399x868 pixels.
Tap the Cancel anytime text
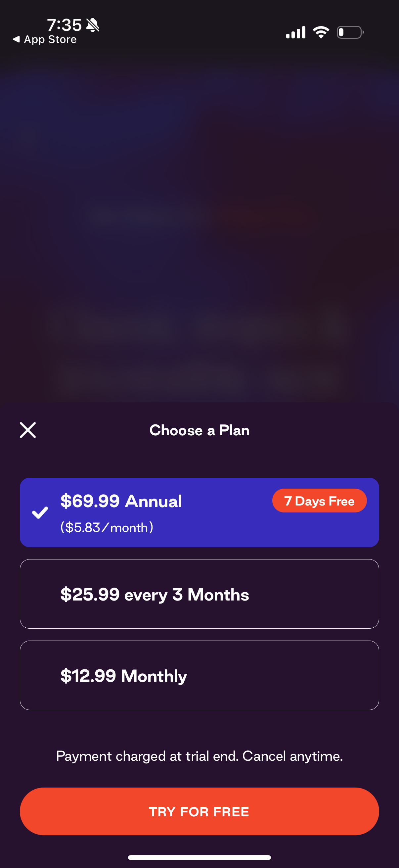pos(292,756)
